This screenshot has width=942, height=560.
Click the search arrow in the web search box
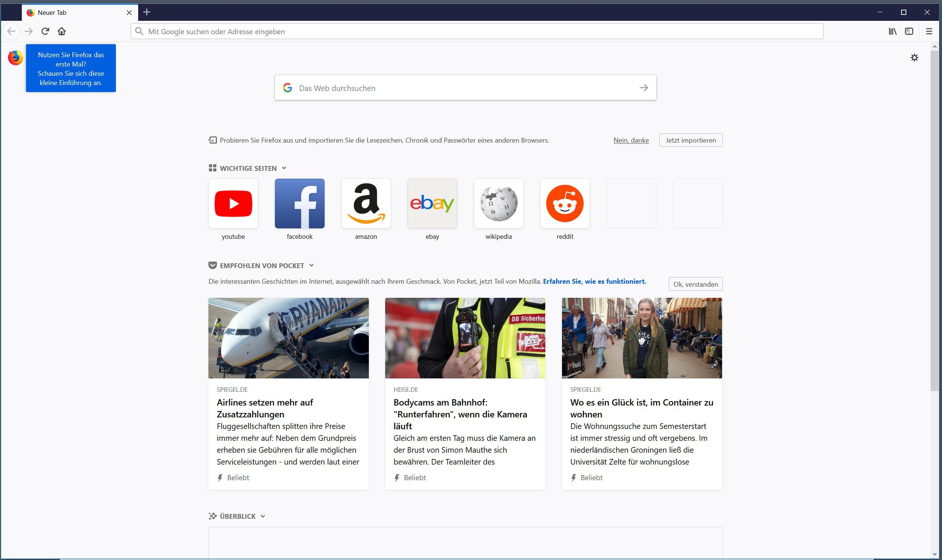pos(643,88)
